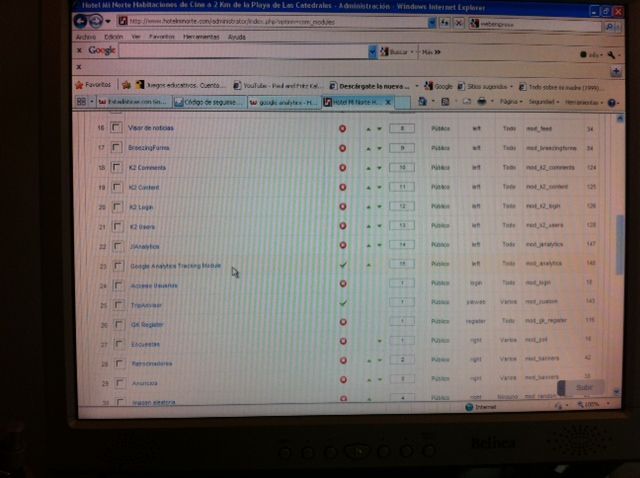The image size is (640, 478).
Task: Open Google toolbar search box dropdown
Action: [372, 52]
